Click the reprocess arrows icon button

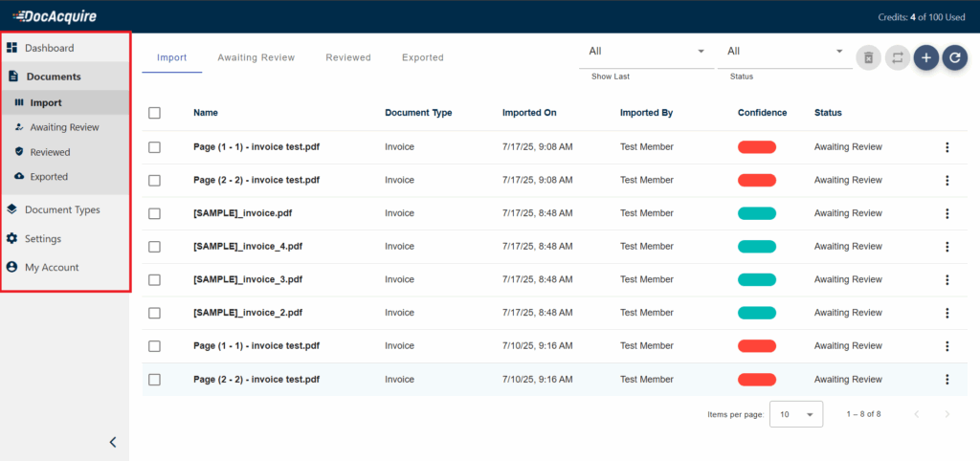(x=897, y=58)
